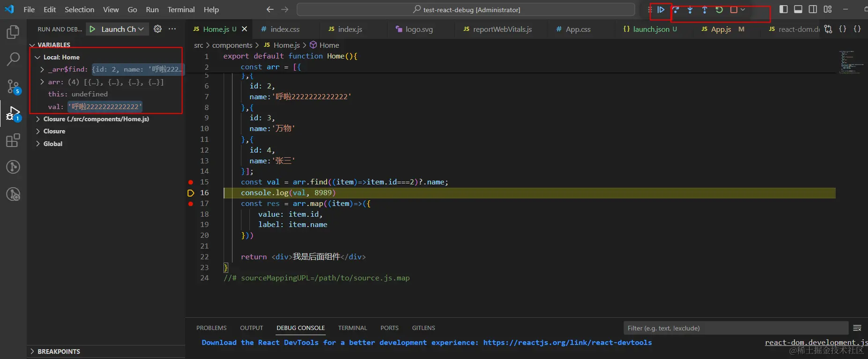Open the Extensions sidebar view
The width and height of the screenshot is (868, 359).
(x=13, y=140)
